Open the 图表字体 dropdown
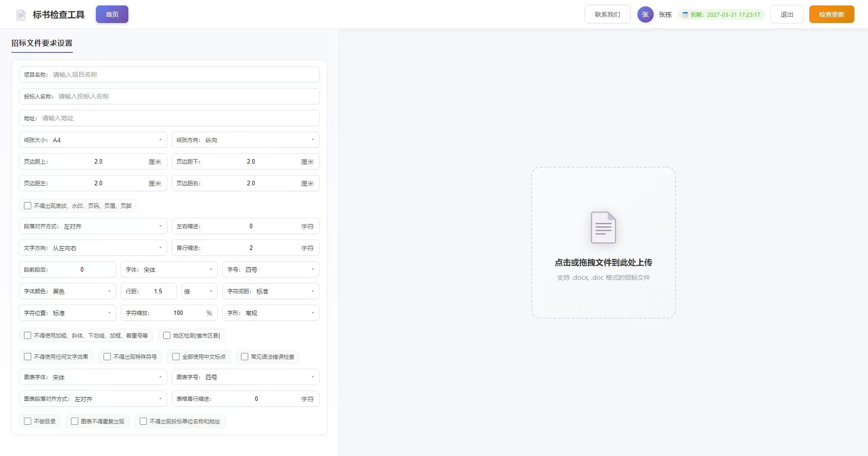 (93, 377)
